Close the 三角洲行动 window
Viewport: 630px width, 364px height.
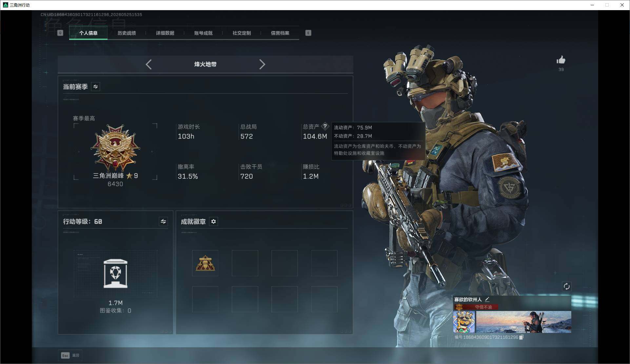(622, 5)
